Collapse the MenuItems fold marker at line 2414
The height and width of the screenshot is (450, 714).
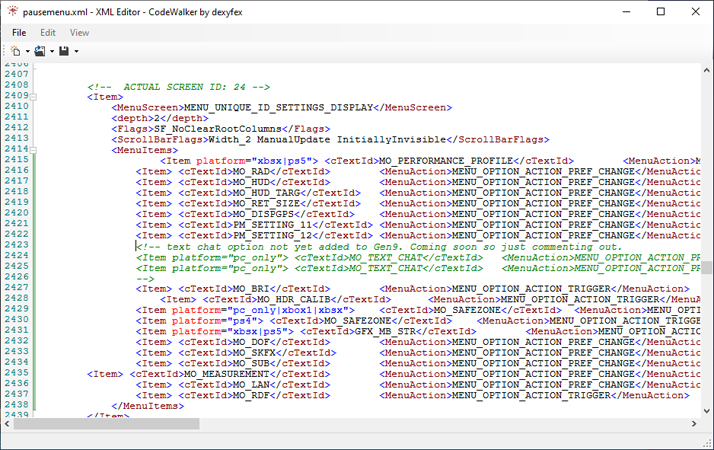pos(35,150)
